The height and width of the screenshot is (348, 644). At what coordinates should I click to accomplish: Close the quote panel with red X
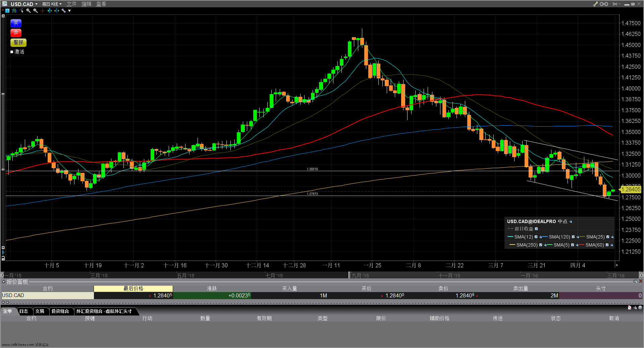tap(641, 281)
